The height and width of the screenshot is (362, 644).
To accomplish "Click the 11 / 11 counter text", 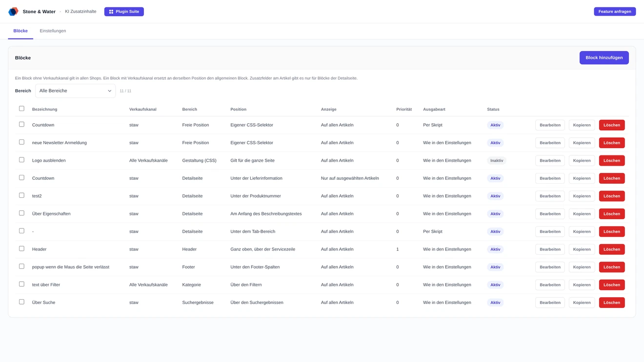I will pos(125,91).
